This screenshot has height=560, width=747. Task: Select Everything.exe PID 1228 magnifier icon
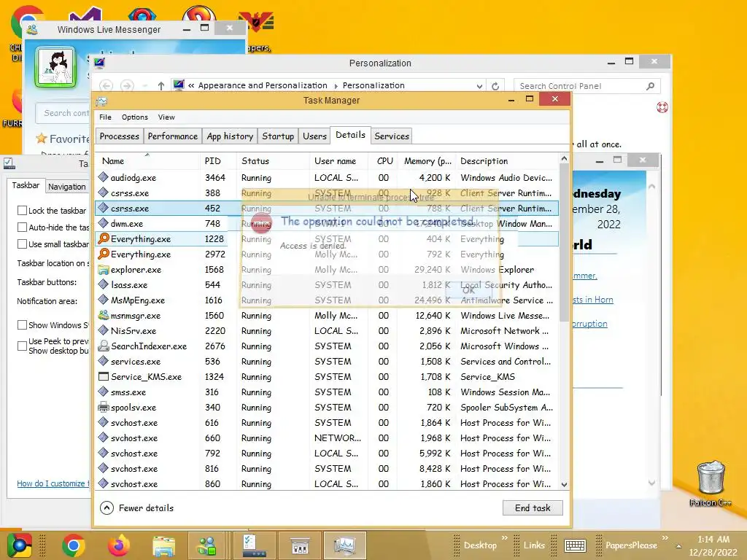[x=103, y=238]
